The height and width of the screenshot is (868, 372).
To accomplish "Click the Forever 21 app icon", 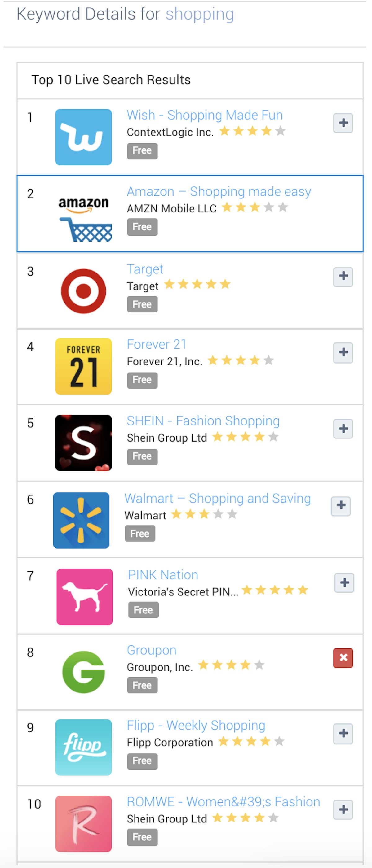I will [x=83, y=366].
